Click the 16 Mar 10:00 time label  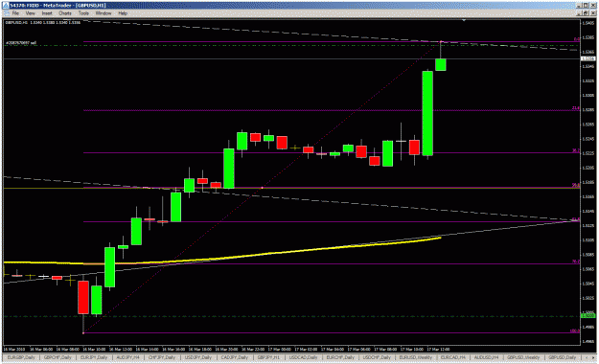click(94, 349)
